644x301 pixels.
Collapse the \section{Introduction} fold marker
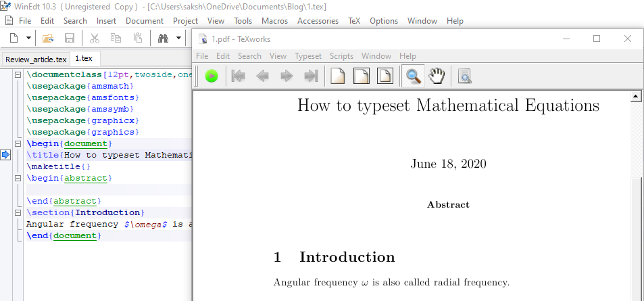pos(18,213)
